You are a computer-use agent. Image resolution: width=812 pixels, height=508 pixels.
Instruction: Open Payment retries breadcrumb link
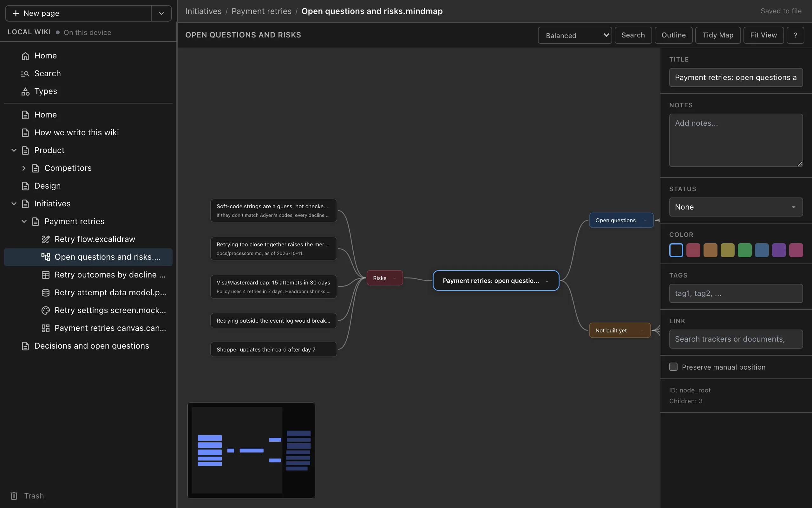(261, 11)
